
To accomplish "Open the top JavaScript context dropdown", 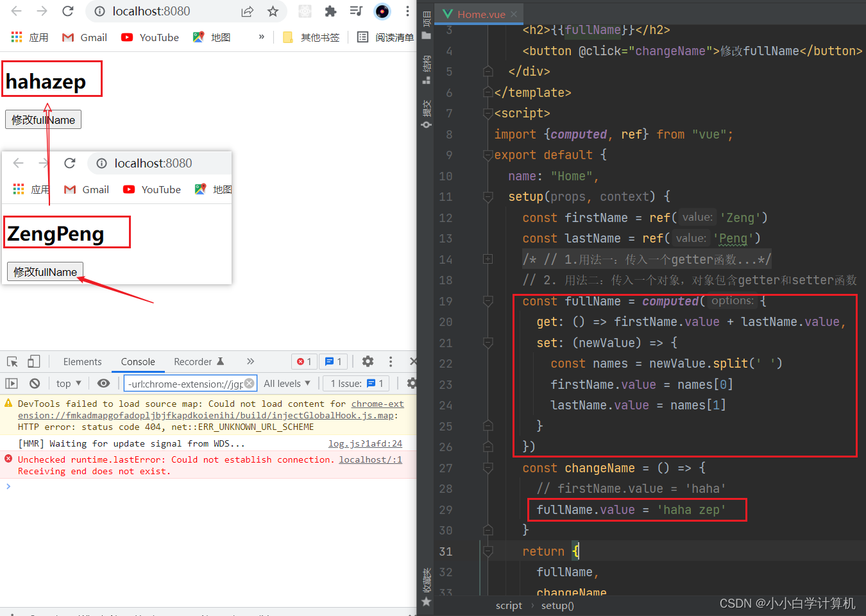I will [x=69, y=383].
